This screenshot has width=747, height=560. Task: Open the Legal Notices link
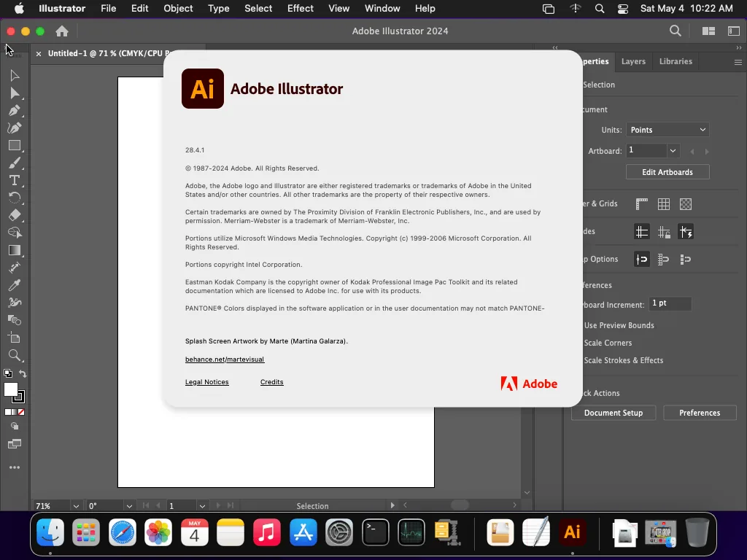point(206,382)
